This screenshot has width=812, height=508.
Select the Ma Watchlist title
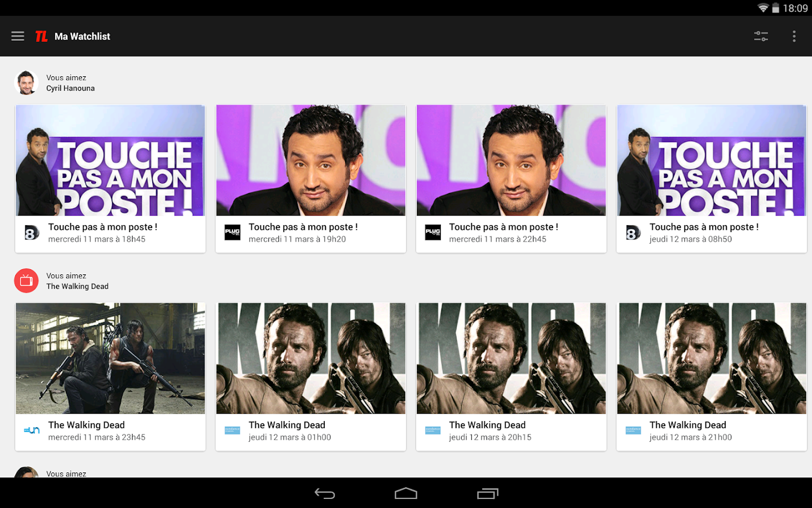coord(82,36)
